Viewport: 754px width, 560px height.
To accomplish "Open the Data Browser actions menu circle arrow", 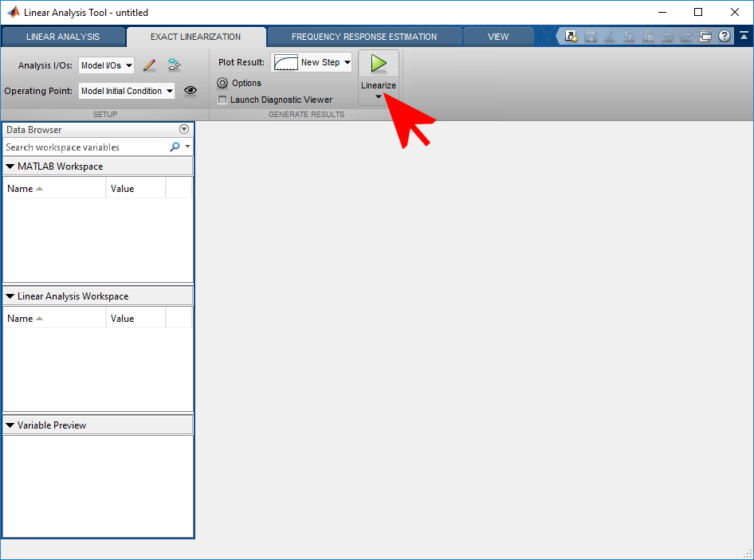I will pyautogui.click(x=183, y=129).
